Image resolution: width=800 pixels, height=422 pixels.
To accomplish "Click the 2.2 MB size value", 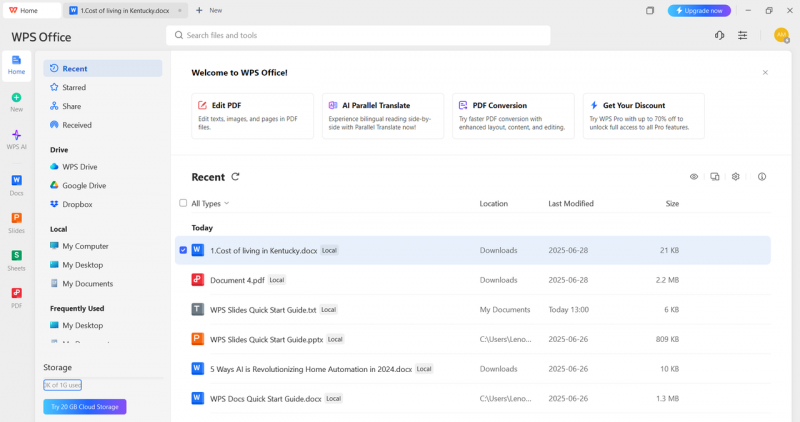I will tap(667, 280).
